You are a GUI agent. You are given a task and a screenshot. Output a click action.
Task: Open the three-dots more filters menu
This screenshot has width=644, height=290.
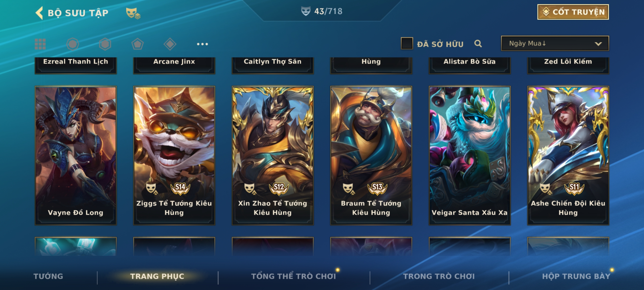(202, 44)
